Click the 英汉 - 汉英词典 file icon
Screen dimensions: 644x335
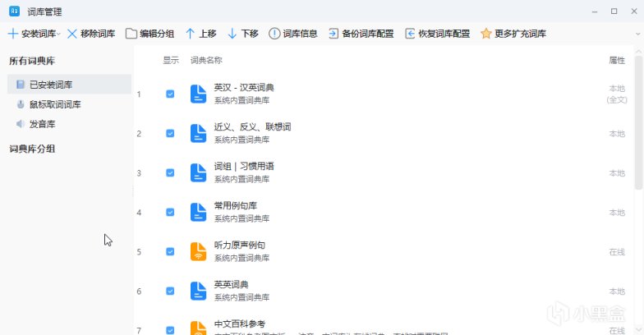click(x=199, y=94)
